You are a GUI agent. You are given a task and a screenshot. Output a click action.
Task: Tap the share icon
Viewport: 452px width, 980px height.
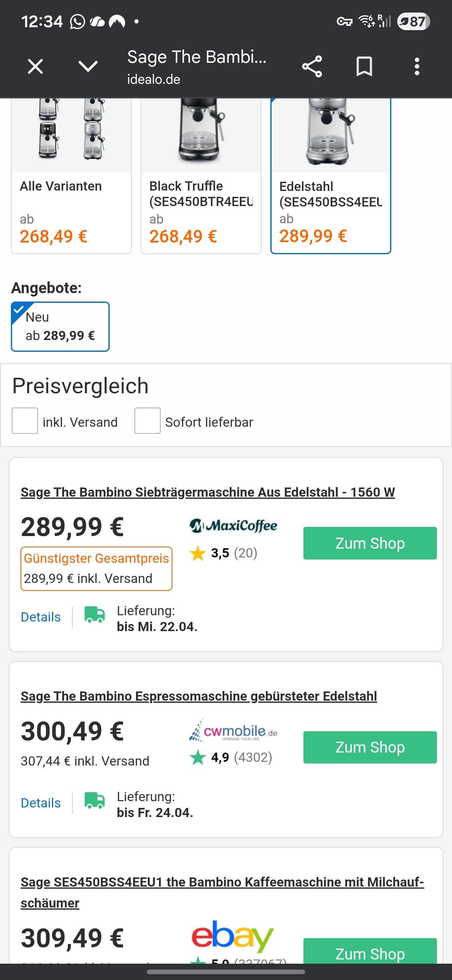pyautogui.click(x=312, y=66)
